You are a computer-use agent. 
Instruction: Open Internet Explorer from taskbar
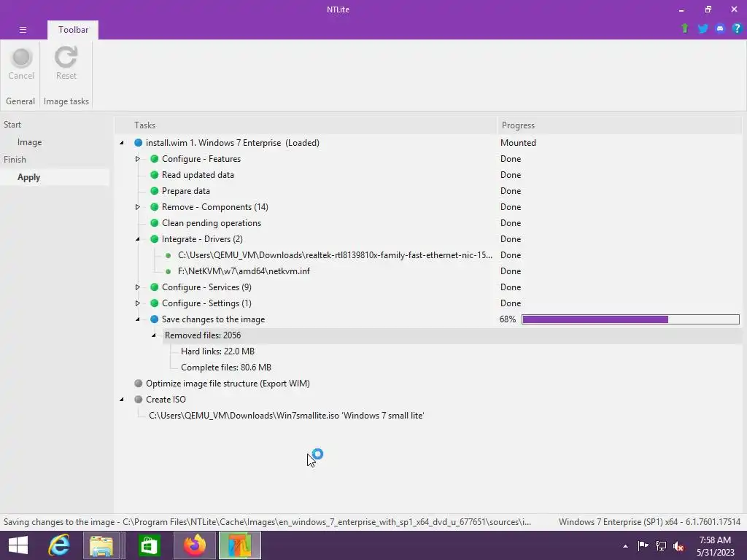[59, 545]
